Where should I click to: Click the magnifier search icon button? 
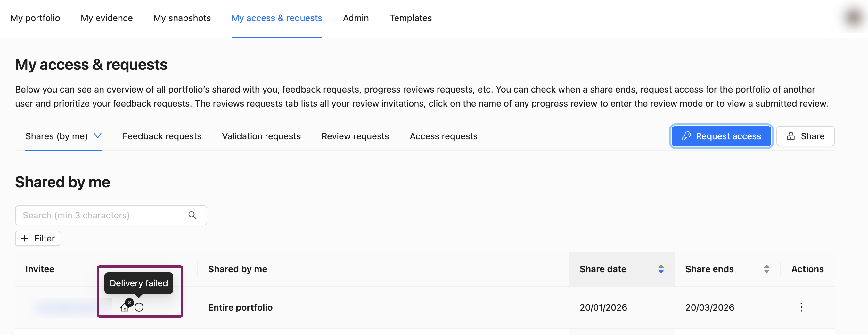(x=192, y=215)
